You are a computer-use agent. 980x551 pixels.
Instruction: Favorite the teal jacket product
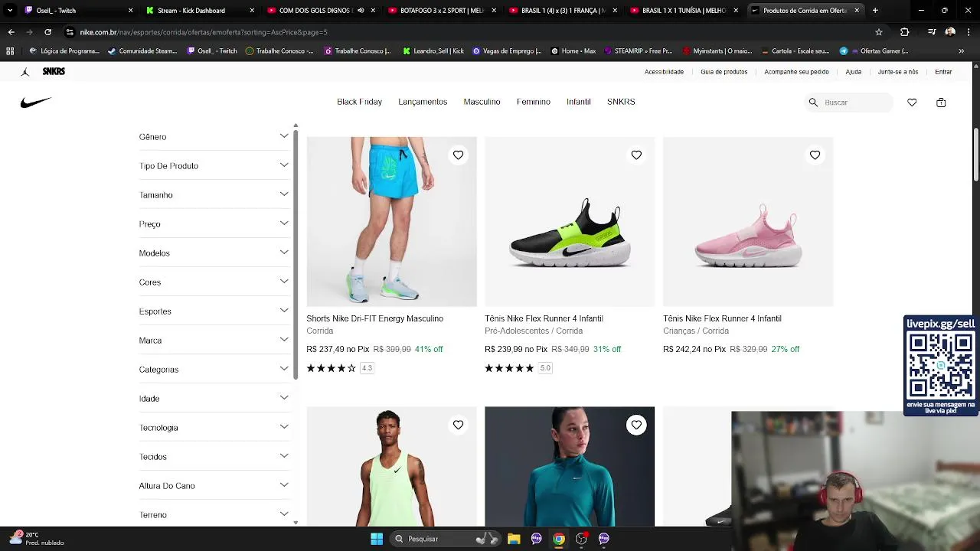pyautogui.click(x=636, y=425)
